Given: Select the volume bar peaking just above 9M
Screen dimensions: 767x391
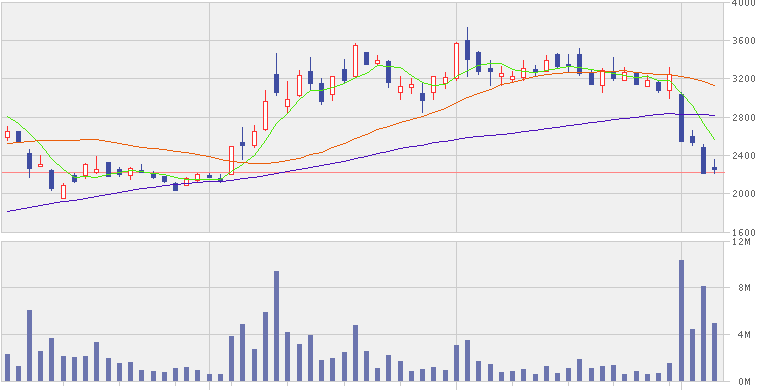Looking at the screenshot, I should pyautogui.click(x=276, y=326).
